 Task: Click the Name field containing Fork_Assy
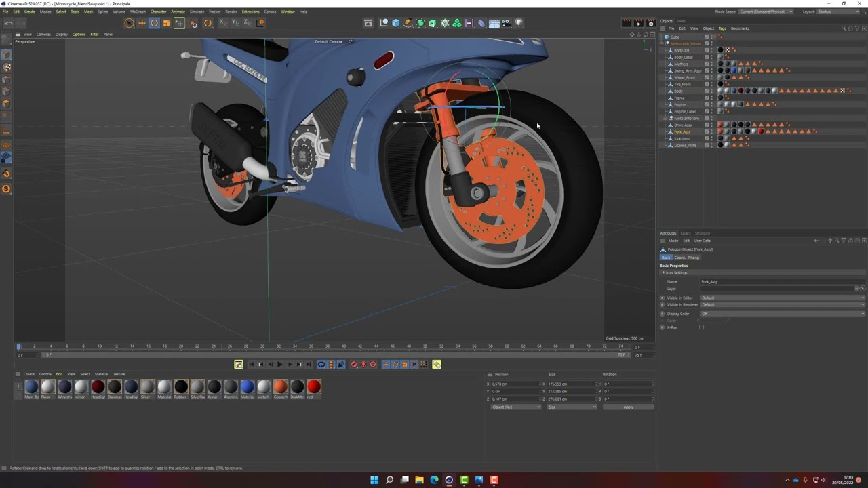point(782,281)
